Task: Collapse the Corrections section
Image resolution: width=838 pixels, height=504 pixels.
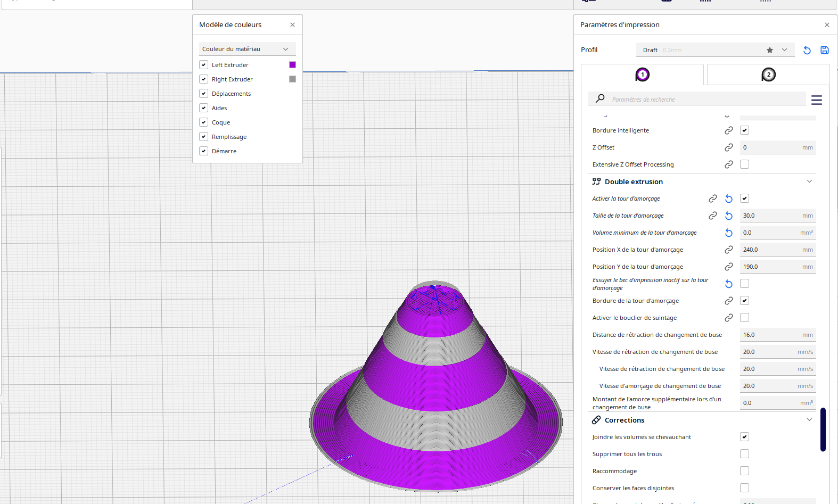Action: (809, 420)
